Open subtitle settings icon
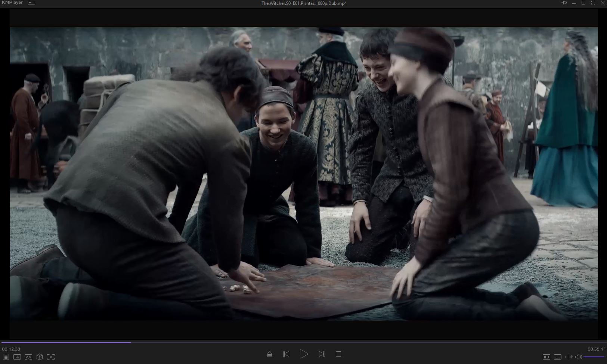607x364 pixels. pos(557,357)
